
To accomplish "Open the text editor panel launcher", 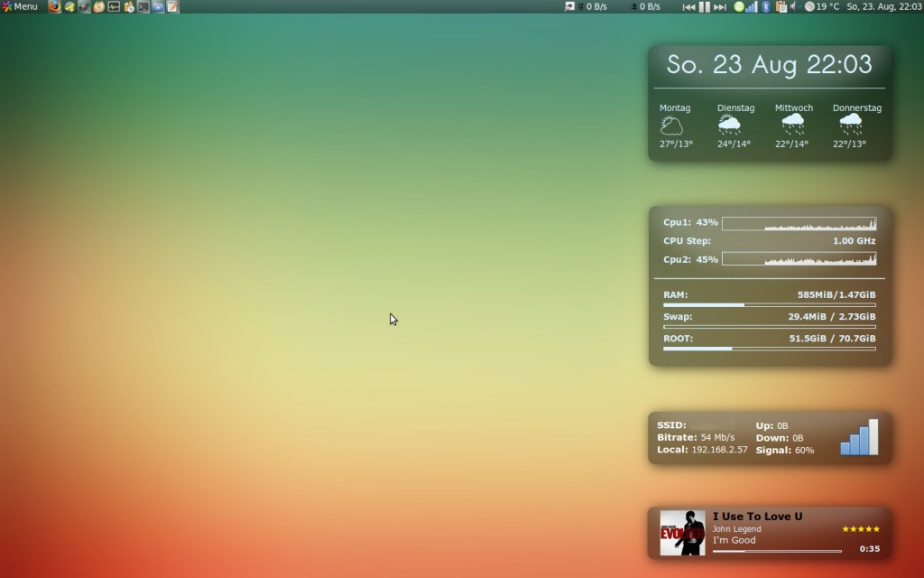I will click(x=173, y=7).
